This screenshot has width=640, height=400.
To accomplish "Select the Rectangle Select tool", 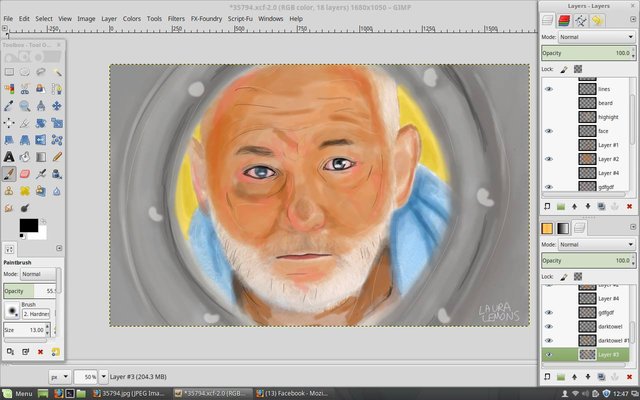I will [9, 72].
